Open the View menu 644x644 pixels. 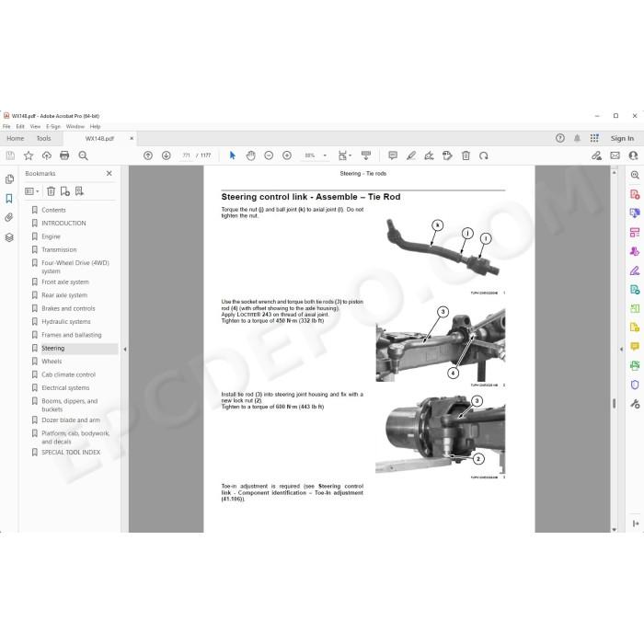click(35, 127)
